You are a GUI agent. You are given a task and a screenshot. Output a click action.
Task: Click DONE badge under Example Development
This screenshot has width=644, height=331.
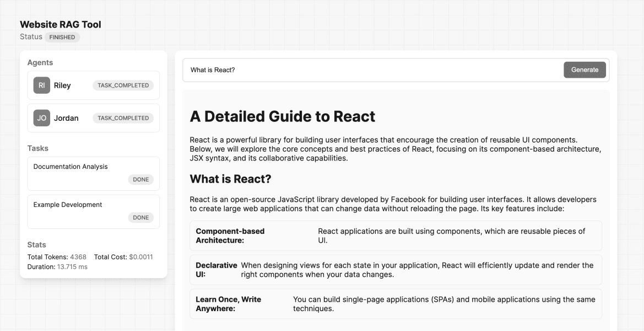pyautogui.click(x=141, y=217)
